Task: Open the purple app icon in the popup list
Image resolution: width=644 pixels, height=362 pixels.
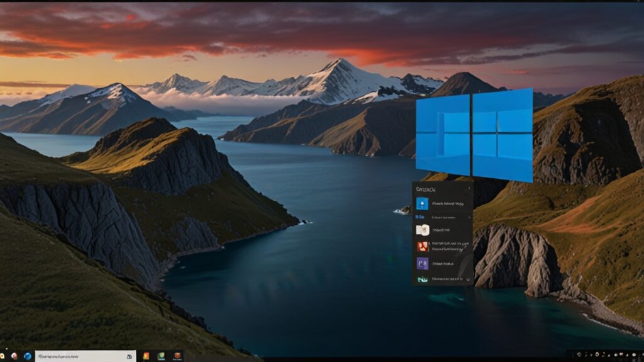Action: click(x=422, y=263)
